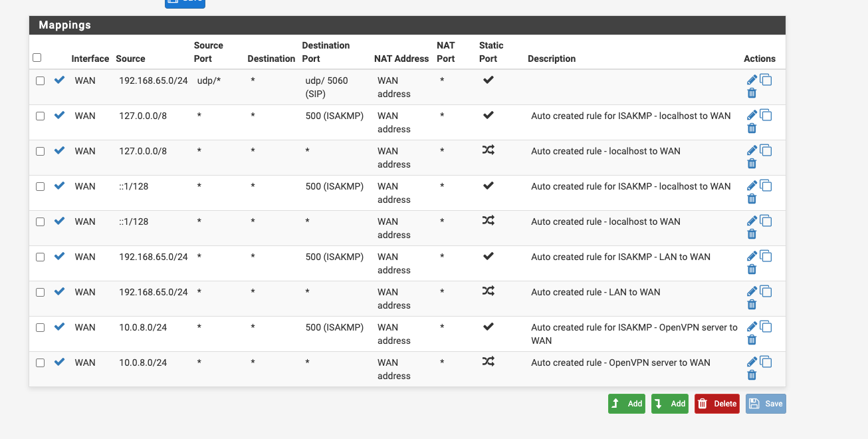
Task: Select checkbox of 10.0.8.0/24 ISAKMP rule
Action: [40, 327]
